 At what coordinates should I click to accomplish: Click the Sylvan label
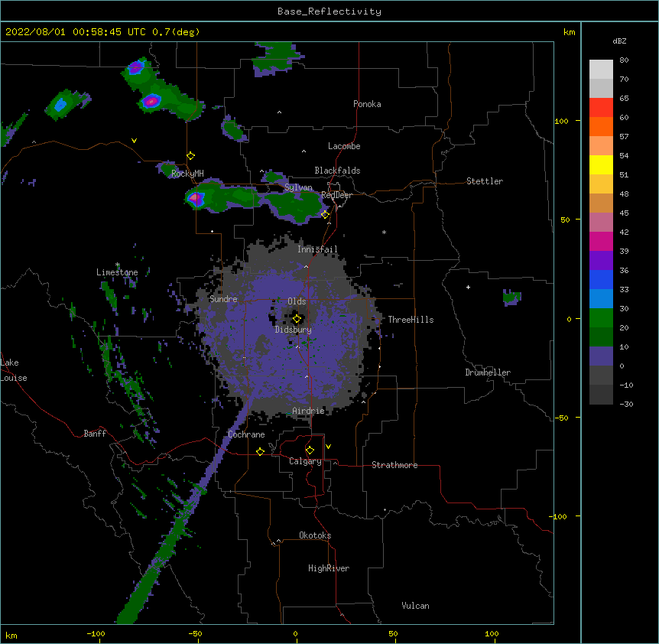coord(298,187)
